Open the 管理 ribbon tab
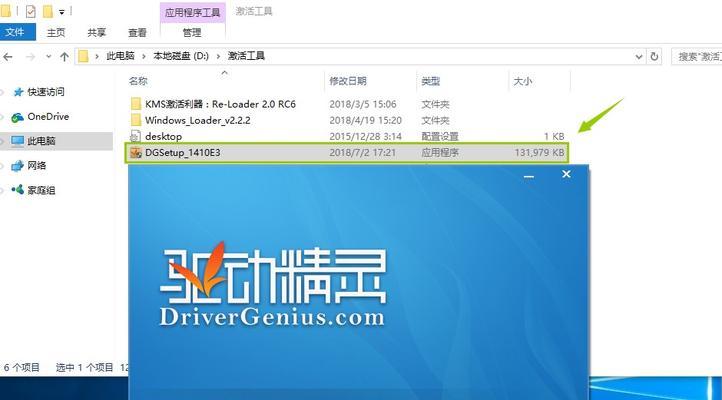Viewport: 722px width, 400px height. 192,33
